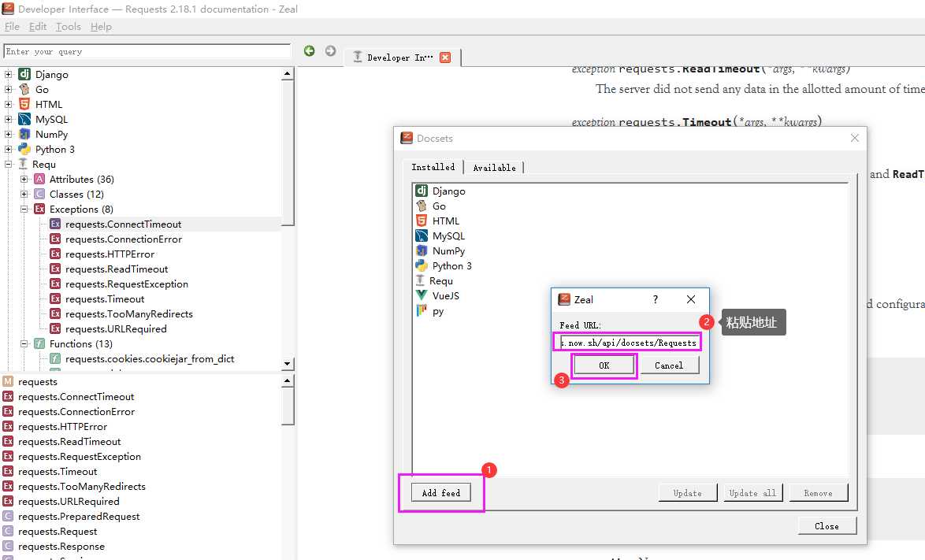Confirm feed URL with OK button
Viewport: 925px width, 560px height.
pos(604,365)
